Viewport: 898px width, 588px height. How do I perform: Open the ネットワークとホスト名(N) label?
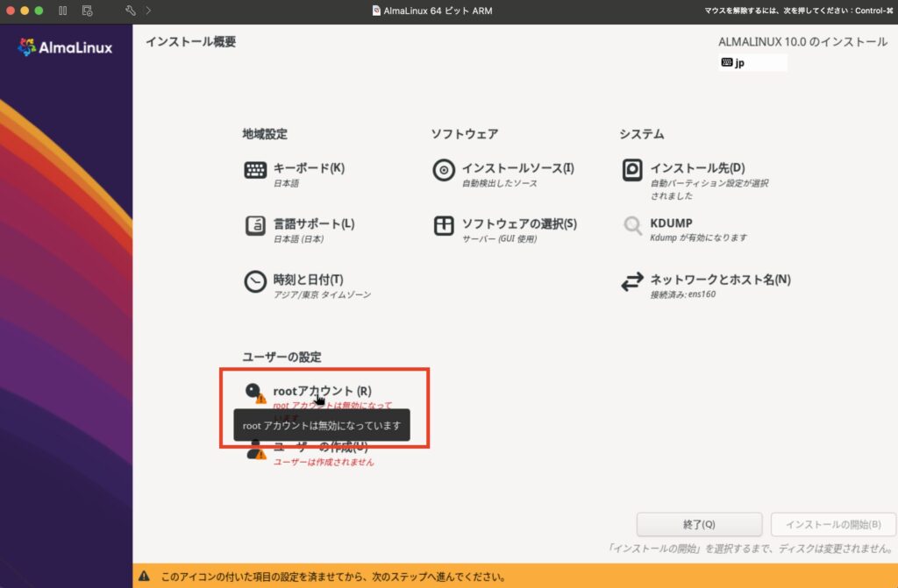coord(721,280)
